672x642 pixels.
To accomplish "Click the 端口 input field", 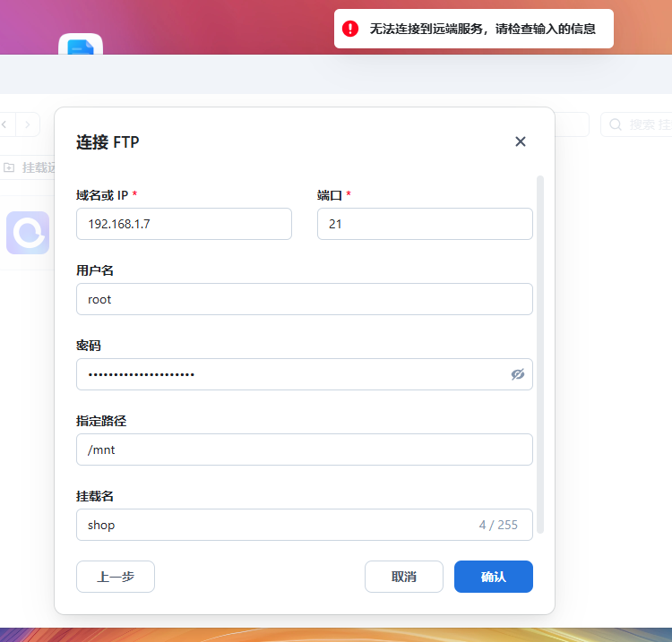I will pyautogui.click(x=425, y=224).
